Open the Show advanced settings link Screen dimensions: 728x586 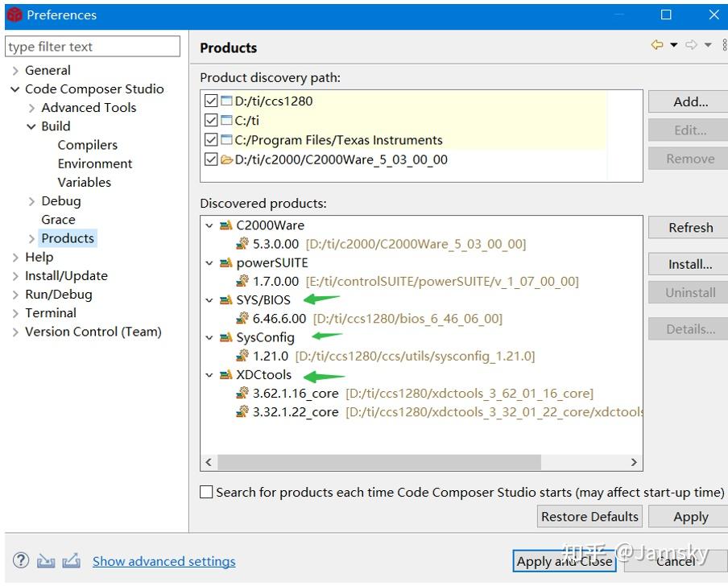coord(163,561)
